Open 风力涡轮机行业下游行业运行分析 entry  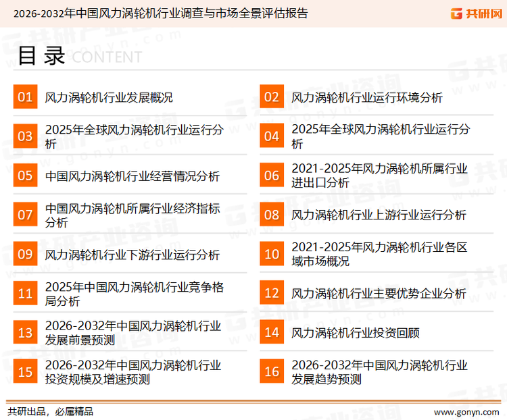click(x=132, y=255)
